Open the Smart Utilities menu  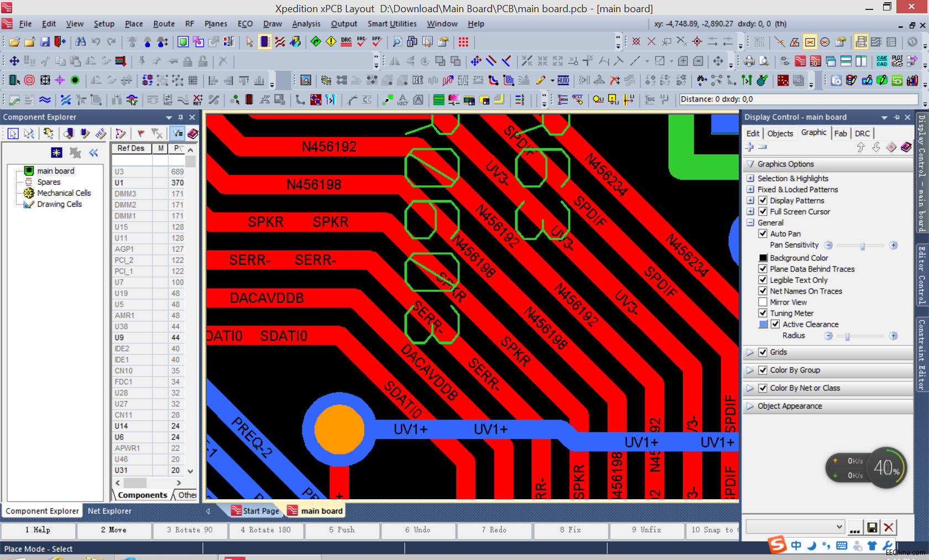pyautogui.click(x=392, y=24)
